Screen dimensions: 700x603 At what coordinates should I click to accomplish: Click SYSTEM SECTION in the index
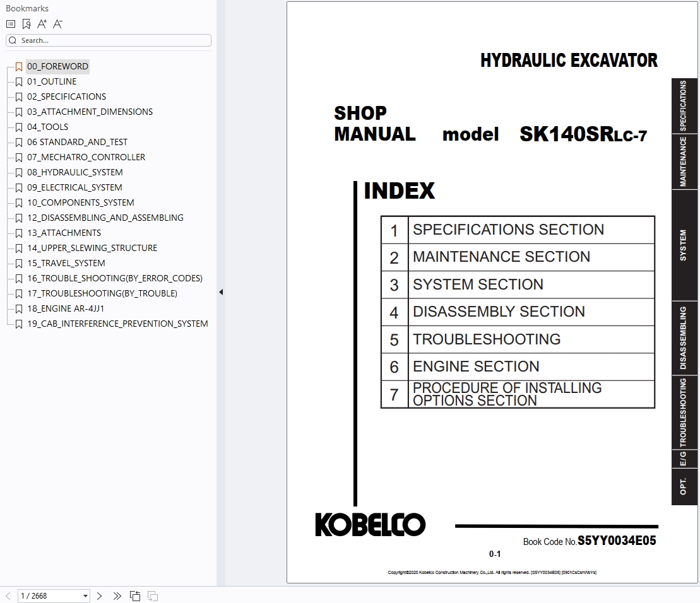(478, 284)
